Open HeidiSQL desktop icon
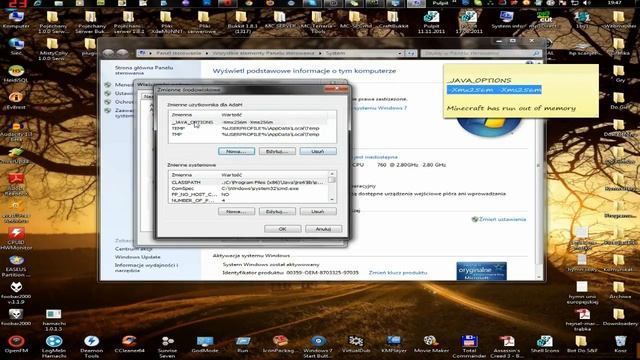640x360 pixels. point(16,74)
